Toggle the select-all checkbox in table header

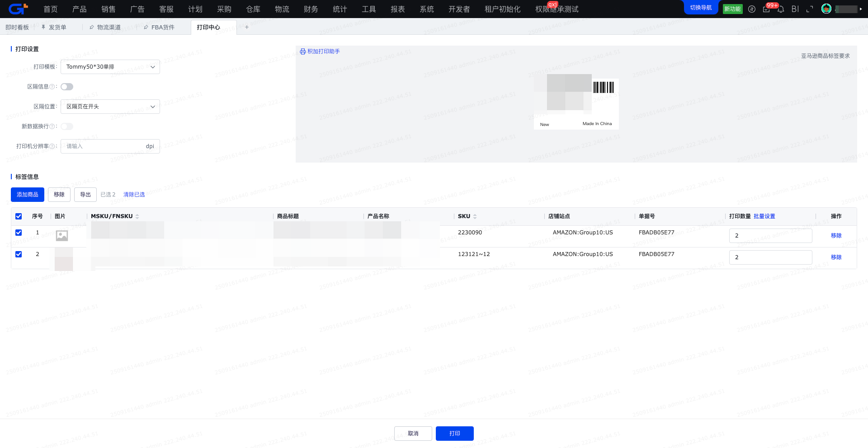[x=19, y=216]
